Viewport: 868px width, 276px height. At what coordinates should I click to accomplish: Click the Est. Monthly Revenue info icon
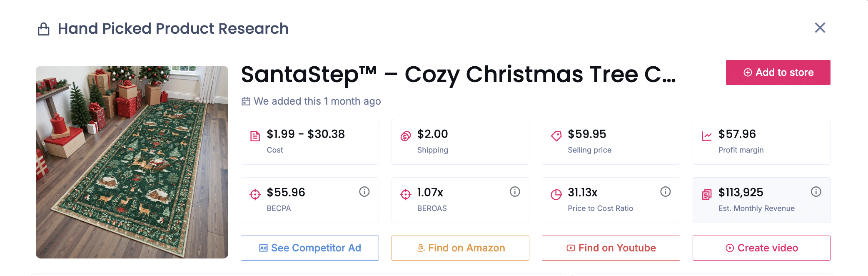[x=816, y=192]
